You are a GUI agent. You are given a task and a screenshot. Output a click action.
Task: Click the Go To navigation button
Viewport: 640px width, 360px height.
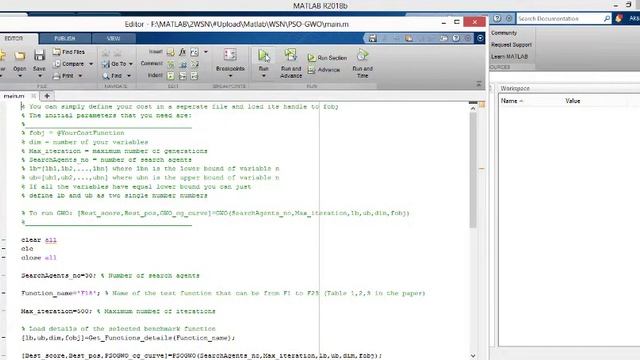(114, 64)
